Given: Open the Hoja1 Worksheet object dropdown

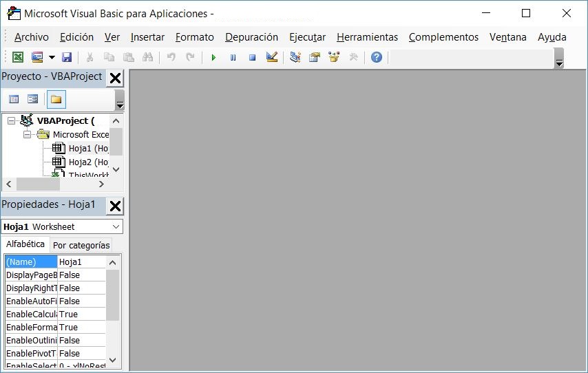Looking at the screenshot, I should tap(116, 227).
